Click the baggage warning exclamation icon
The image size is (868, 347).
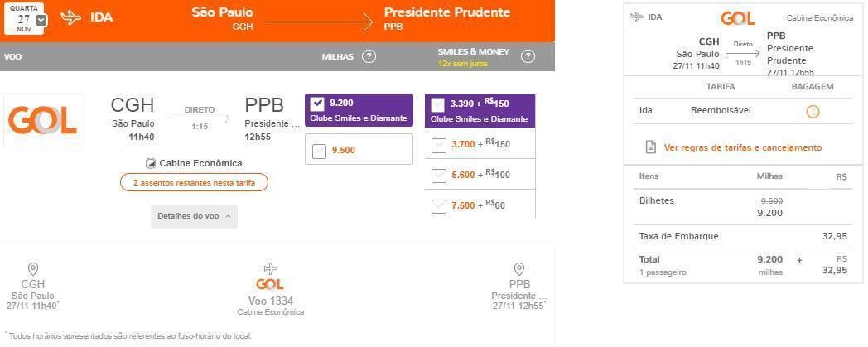(x=812, y=111)
